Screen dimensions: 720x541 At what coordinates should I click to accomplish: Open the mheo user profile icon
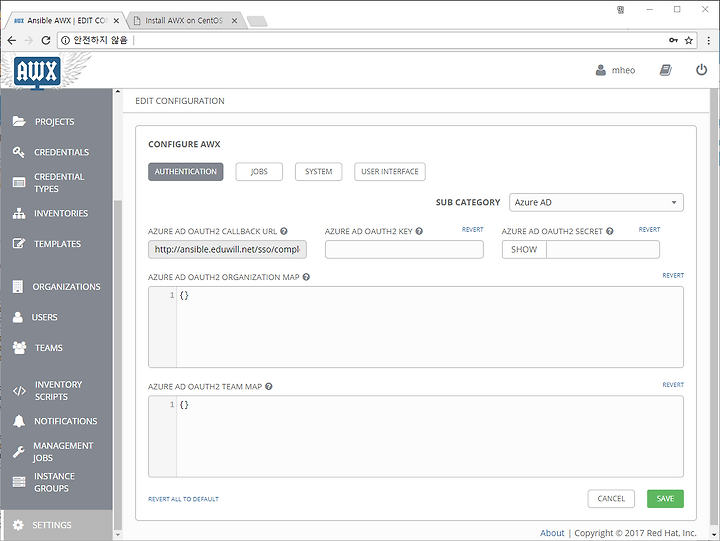click(x=601, y=70)
